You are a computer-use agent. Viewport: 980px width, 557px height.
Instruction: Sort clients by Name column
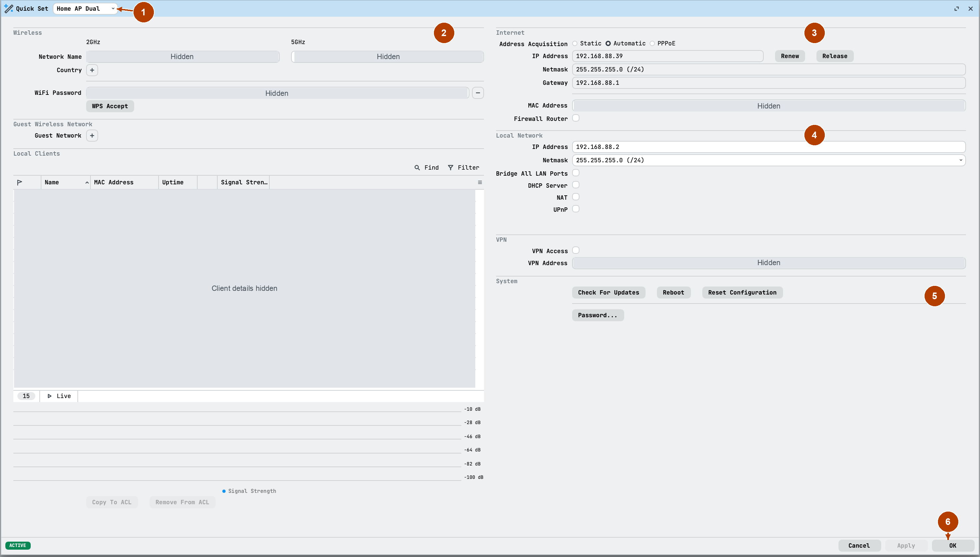click(x=65, y=182)
